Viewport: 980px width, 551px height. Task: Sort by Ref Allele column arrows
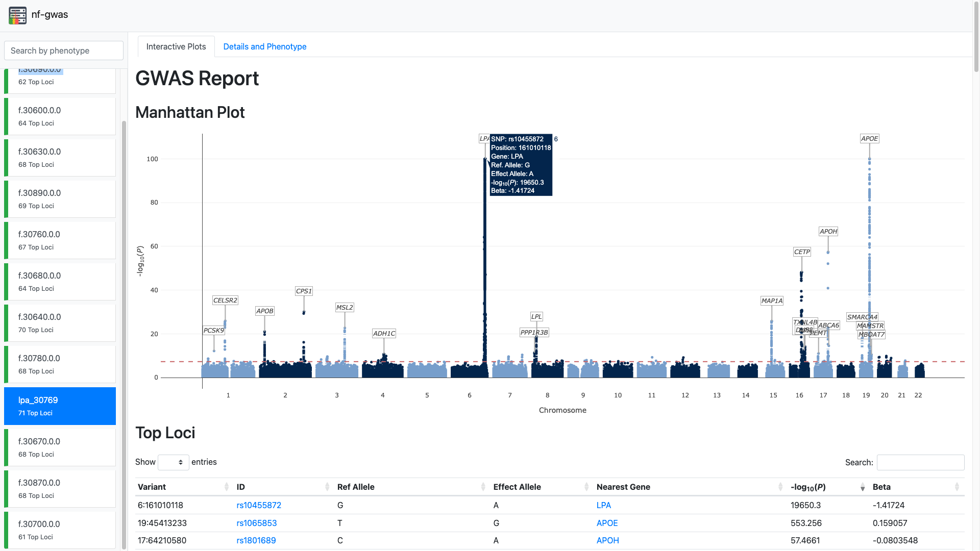[482, 487]
